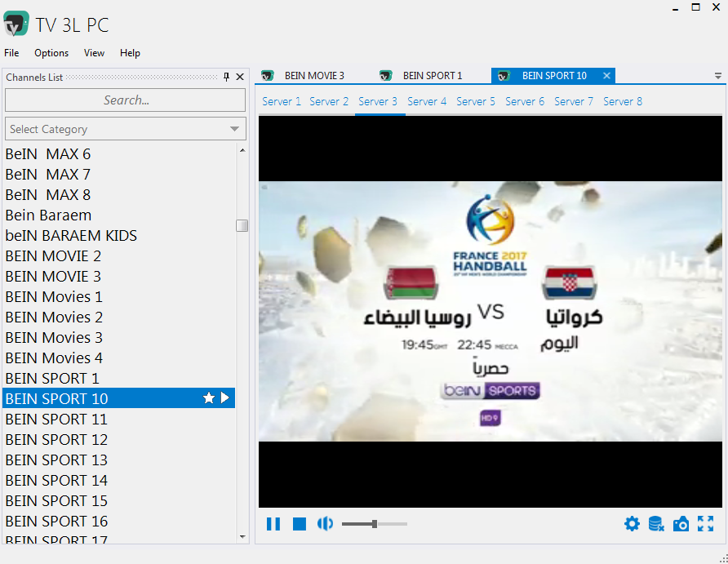Select BEIN SPORT 12 channel

pos(119,440)
